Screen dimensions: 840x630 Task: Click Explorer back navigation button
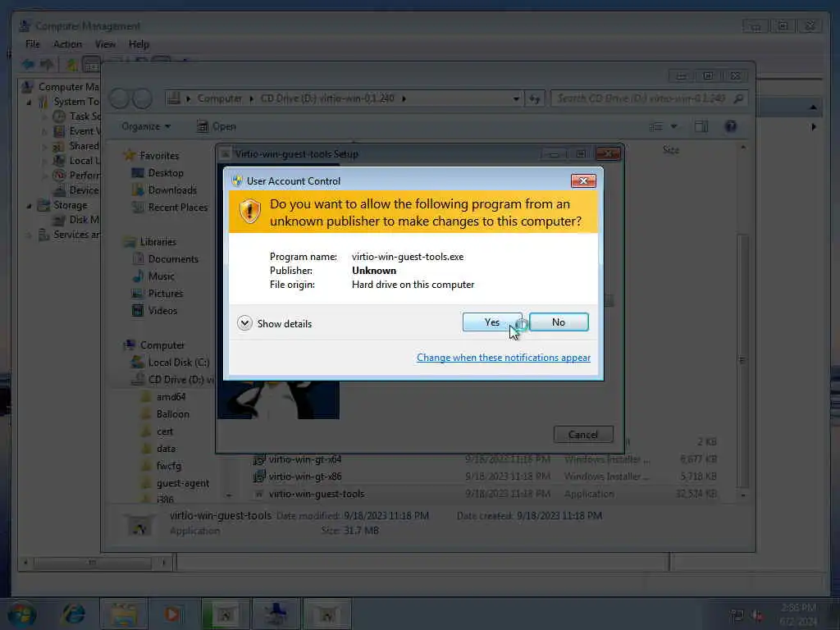119,98
